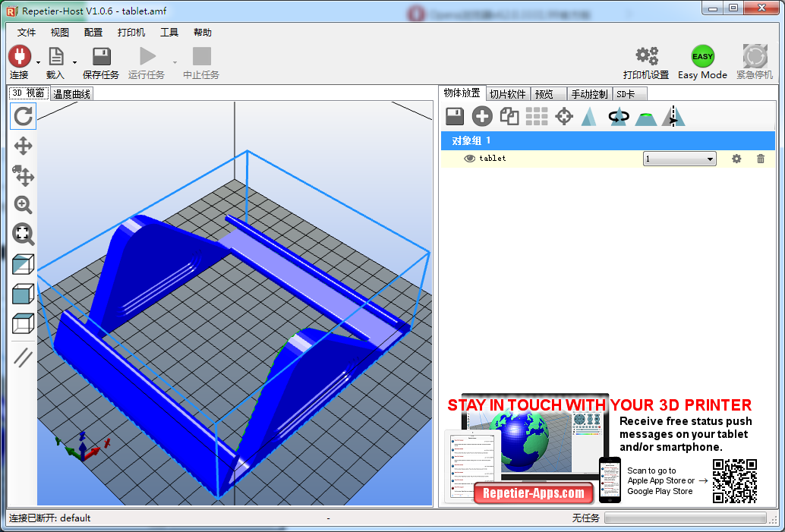785x532 pixels.
Task: Click the cut object icon
Action: point(646,118)
